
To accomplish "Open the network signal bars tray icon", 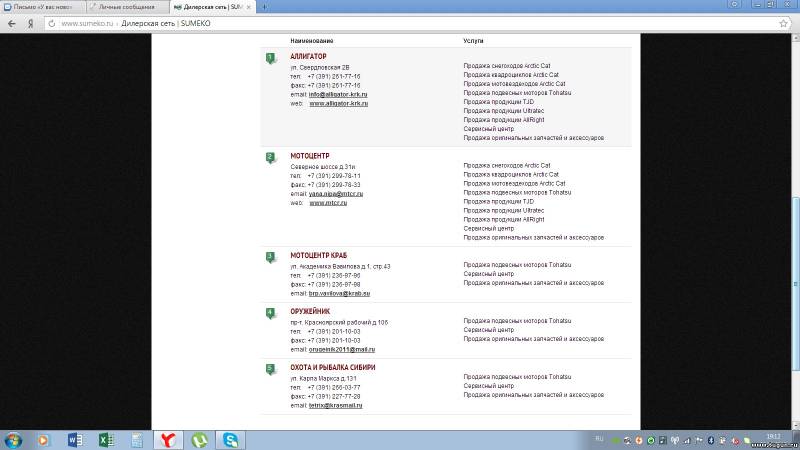I will pos(687,441).
